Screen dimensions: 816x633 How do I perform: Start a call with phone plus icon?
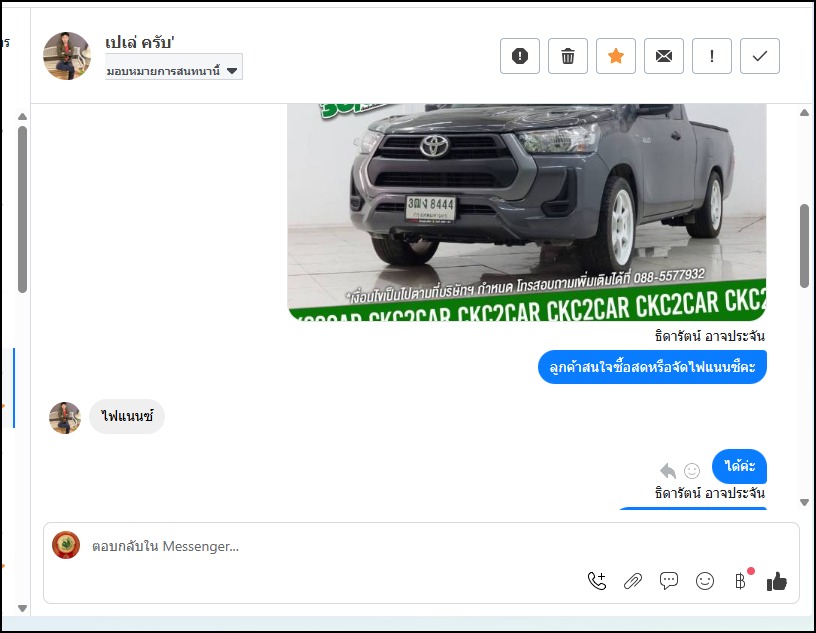[x=597, y=580]
